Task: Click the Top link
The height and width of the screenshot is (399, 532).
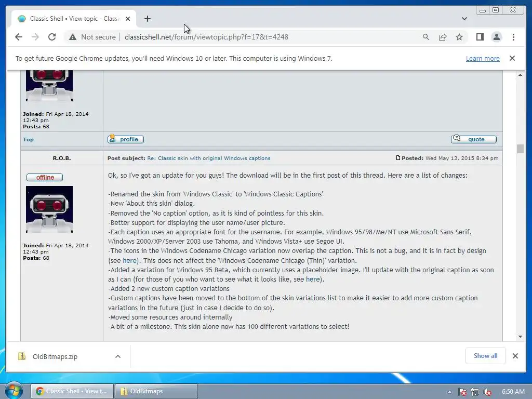Action: [28, 139]
